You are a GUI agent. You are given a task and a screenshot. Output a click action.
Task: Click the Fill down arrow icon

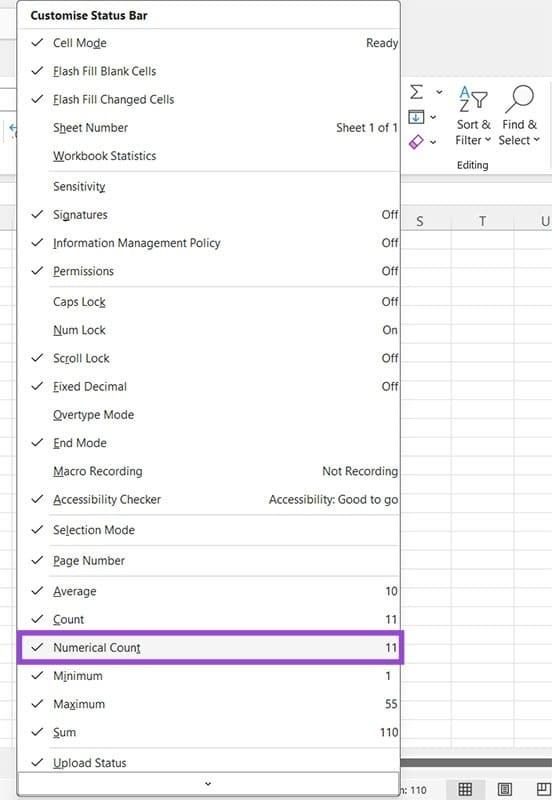[x=416, y=117]
